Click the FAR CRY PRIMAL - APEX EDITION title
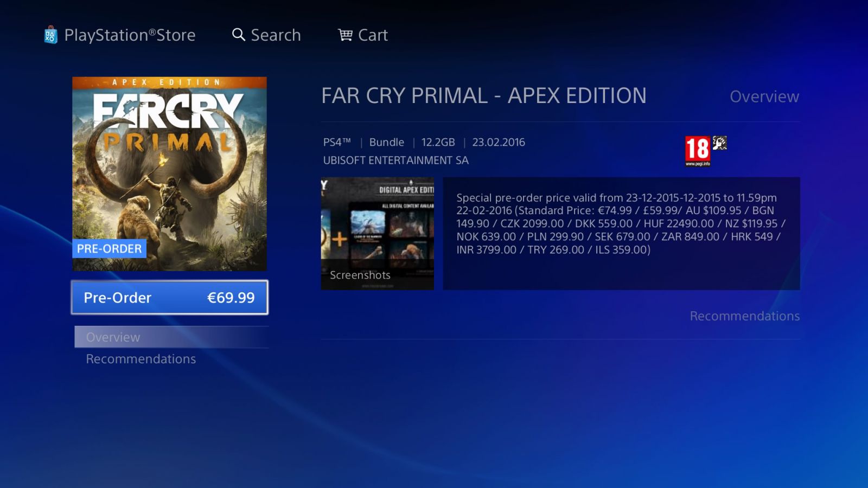Viewport: 868px width, 488px height. (x=484, y=95)
